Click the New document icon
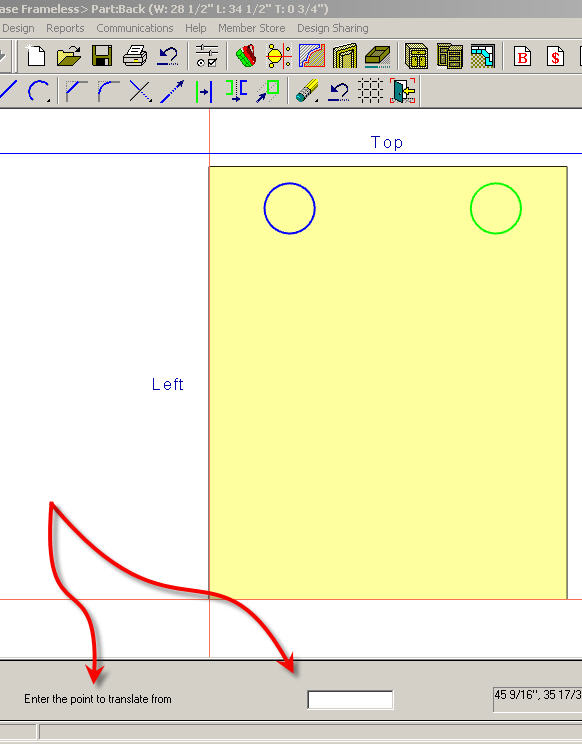582x744 pixels. 36,56
